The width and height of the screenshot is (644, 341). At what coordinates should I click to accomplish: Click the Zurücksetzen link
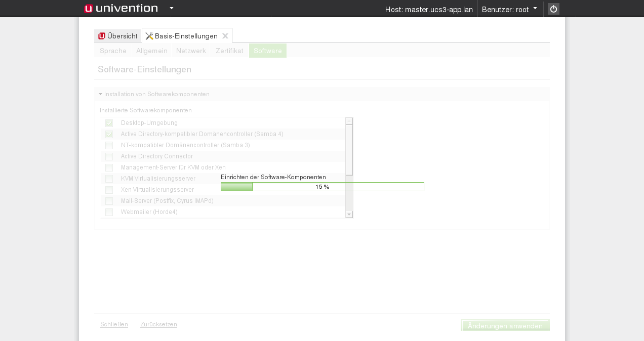click(158, 324)
